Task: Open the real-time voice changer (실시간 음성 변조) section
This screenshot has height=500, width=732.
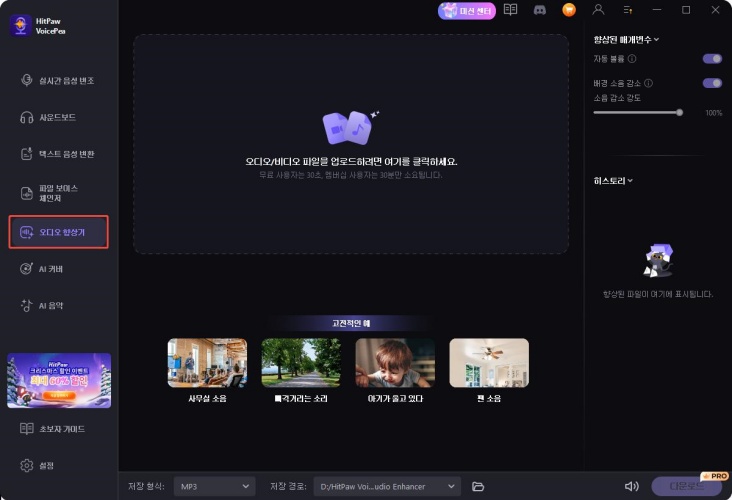Action: pos(58,80)
